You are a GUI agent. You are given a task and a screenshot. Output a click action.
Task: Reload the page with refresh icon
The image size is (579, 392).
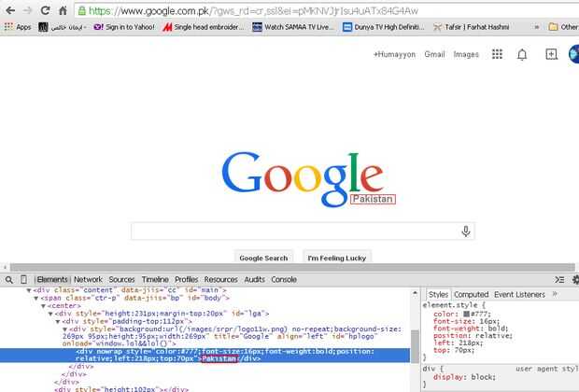(45, 10)
